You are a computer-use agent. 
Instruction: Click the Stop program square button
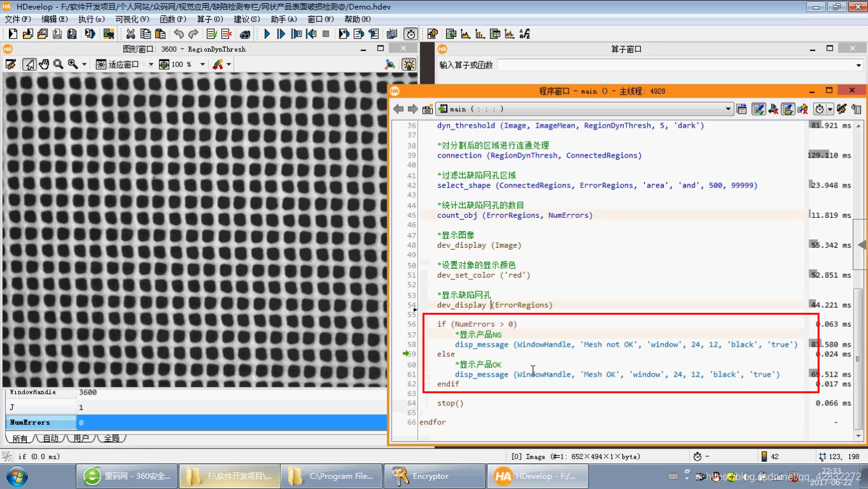click(326, 34)
